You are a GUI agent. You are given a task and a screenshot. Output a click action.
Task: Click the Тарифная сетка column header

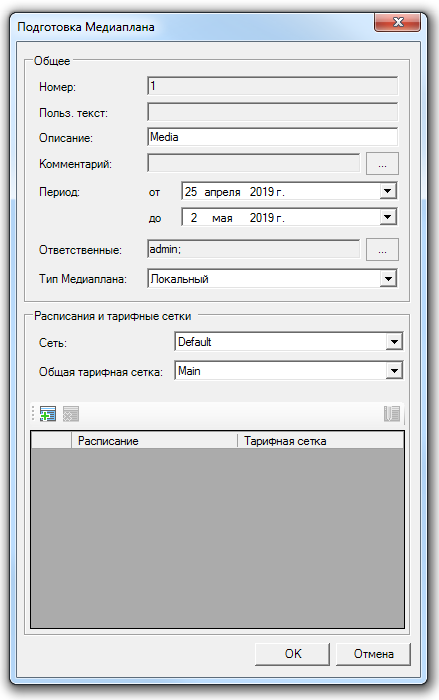pyautogui.click(x=320, y=441)
